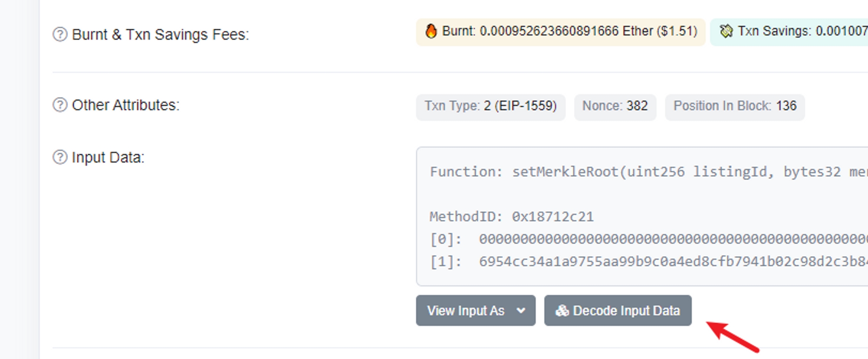Open the View Input As dropdown
Screen dimensions: 868x359
point(475,311)
